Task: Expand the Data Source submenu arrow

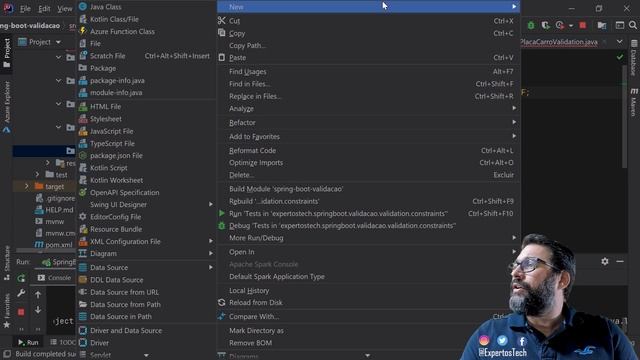Action: pyautogui.click(x=211, y=267)
